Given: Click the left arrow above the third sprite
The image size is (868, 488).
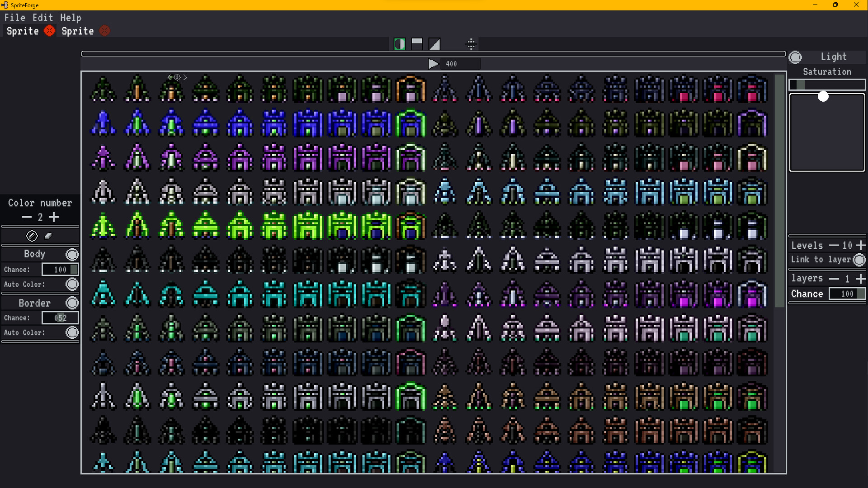Looking at the screenshot, I should (x=169, y=77).
